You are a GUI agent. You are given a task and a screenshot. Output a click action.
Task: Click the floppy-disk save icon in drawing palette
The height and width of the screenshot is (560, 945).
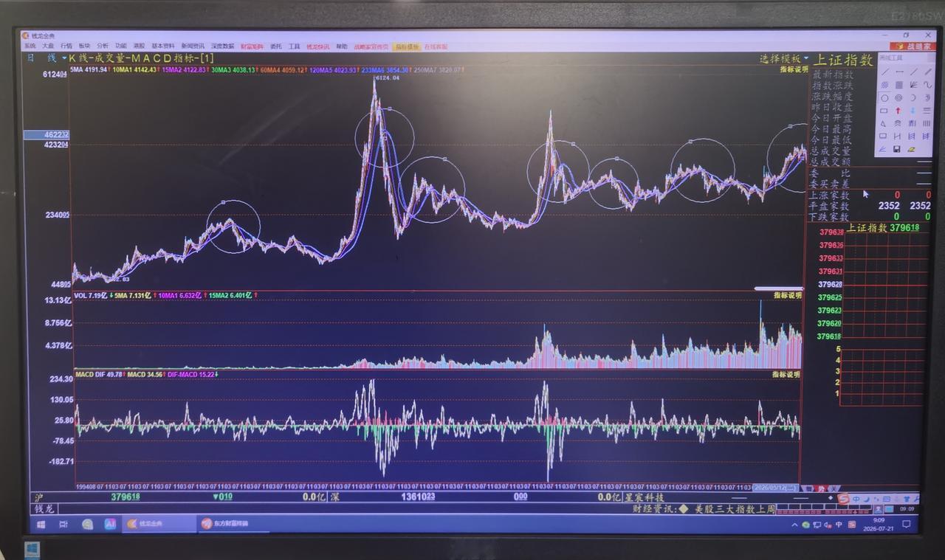tap(897, 149)
